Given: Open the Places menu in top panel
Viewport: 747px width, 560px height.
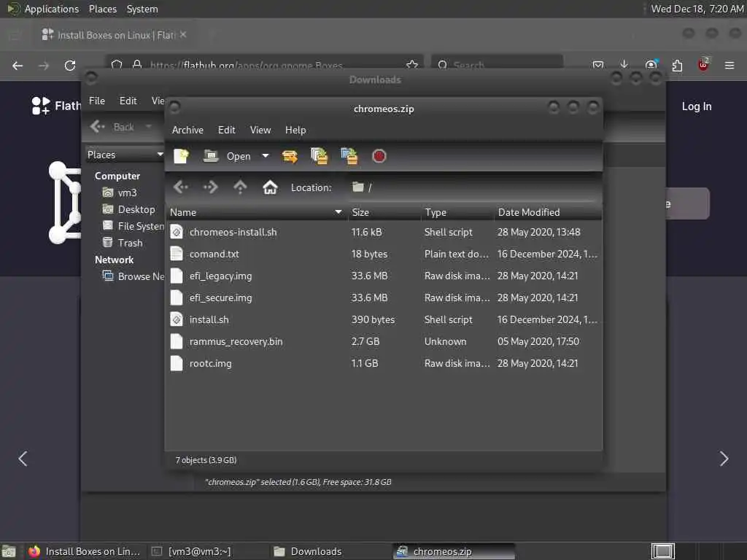Looking at the screenshot, I should pos(102,9).
